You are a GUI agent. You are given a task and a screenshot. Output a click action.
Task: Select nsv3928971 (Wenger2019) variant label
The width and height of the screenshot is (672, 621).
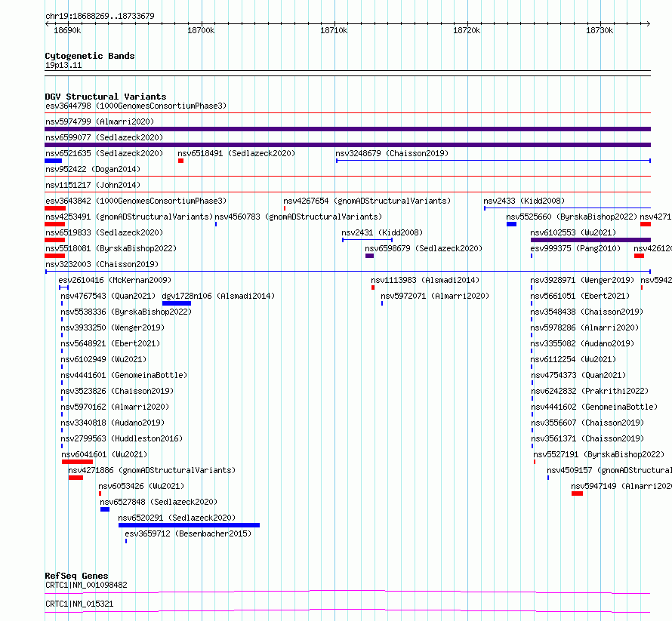pyautogui.click(x=582, y=280)
